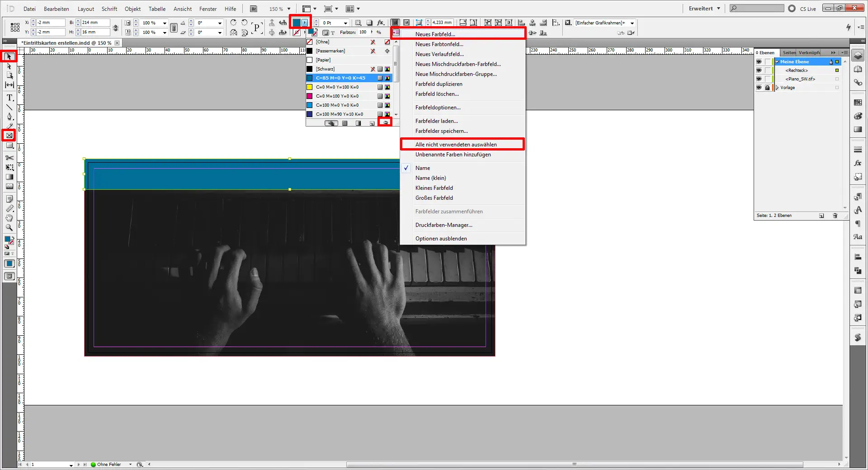The image size is (868, 470).
Task: Toggle visibility of the Rechteck object
Action: (759, 71)
